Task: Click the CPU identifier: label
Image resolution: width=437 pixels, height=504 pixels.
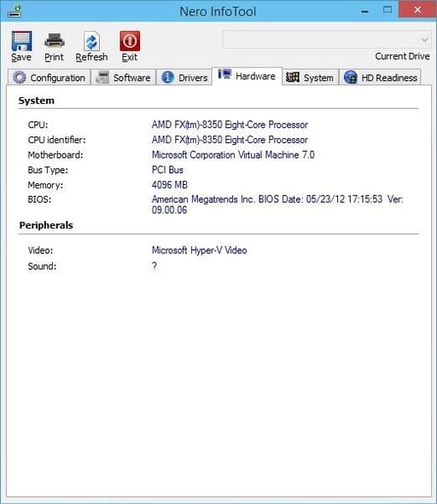Action: coord(56,140)
